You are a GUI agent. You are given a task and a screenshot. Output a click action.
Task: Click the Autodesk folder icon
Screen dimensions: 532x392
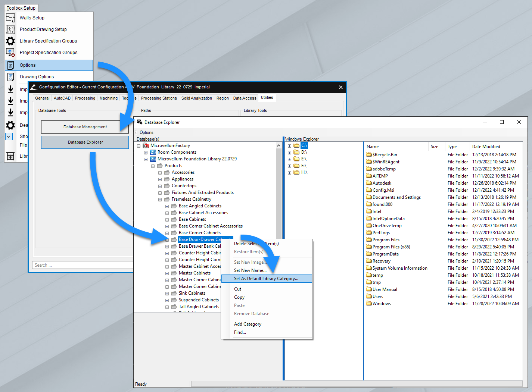coord(369,183)
